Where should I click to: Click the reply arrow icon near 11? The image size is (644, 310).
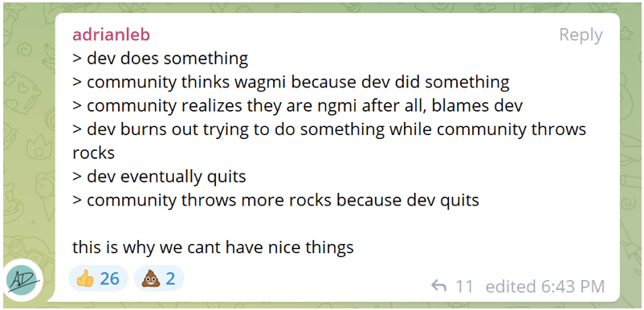click(x=438, y=286)
